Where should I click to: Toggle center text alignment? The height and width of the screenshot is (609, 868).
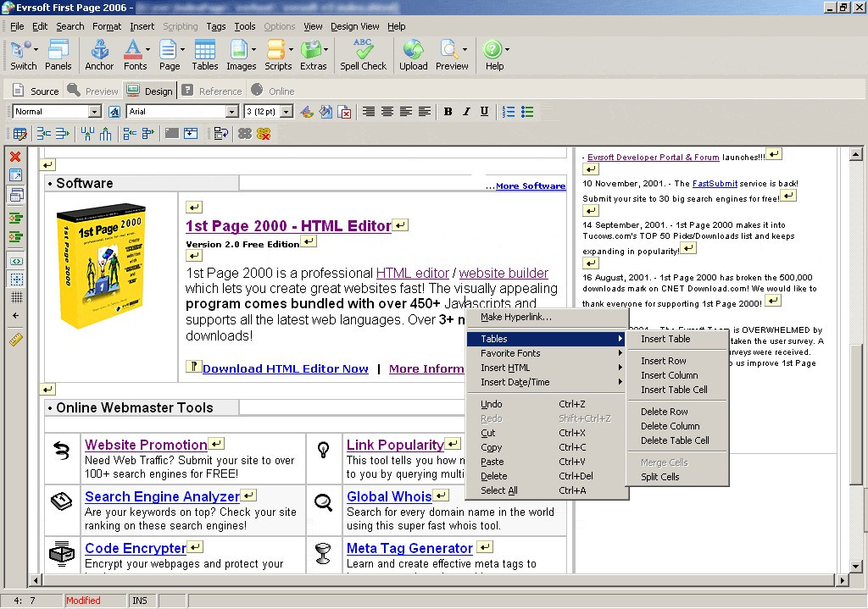387,112
